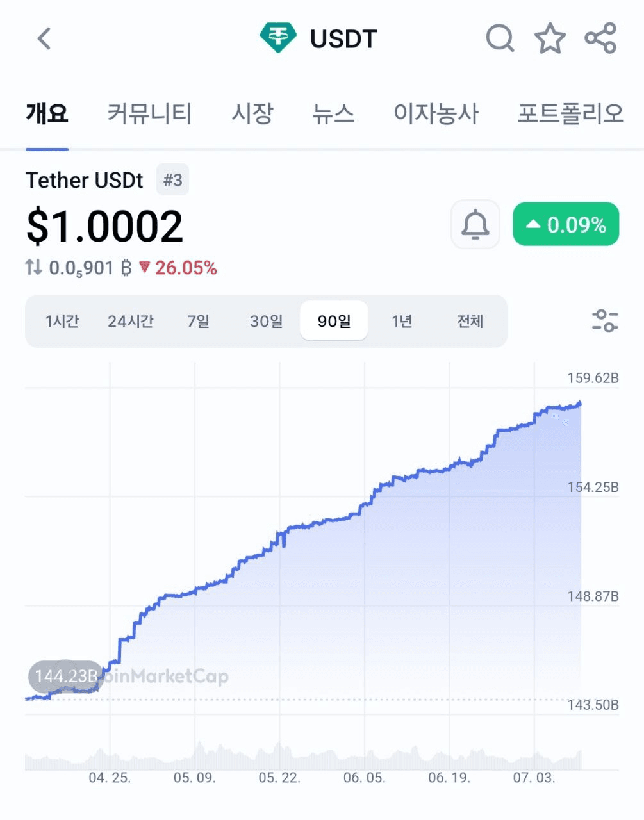Tap the share icon
This screenshot has width=644, height=820.
[x=600, y=38]
